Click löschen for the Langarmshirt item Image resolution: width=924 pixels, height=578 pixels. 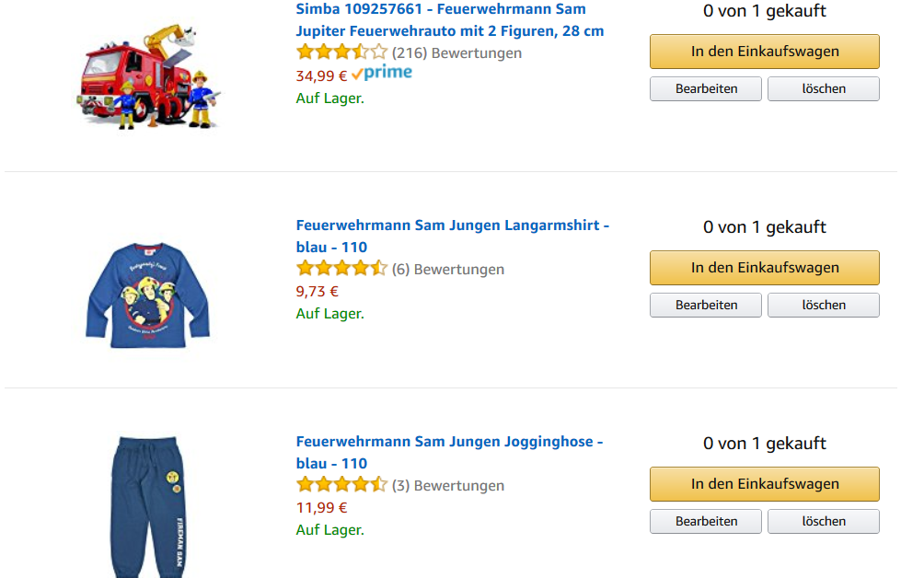(x=824, y=306)
